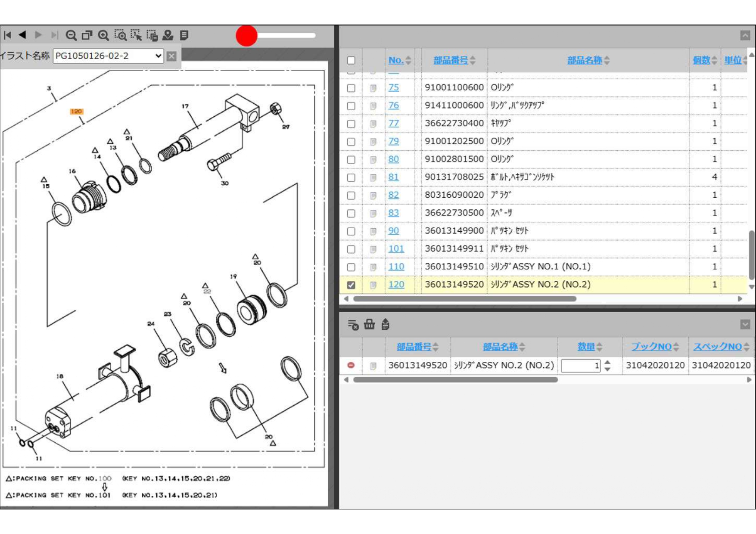Viewport: 756px width, 534px height.
Task: Toggle the select-all checkbox in table header
Action: (x=351, y=60)
